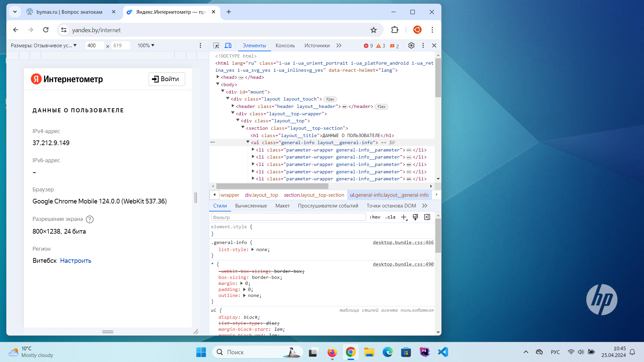Toggle computed styles sidebar icon
This screenshot has width=644, height=362.
tap(427, 217)
